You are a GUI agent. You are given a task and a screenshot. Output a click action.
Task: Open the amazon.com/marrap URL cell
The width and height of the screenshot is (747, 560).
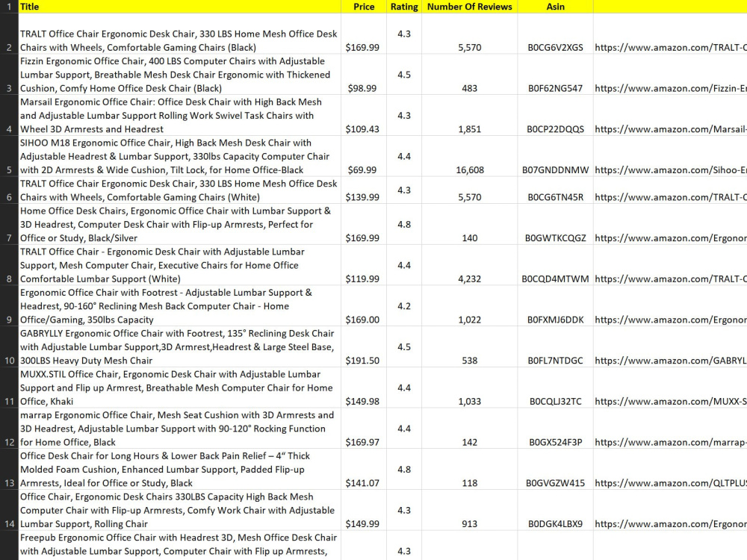click(670, 429)
